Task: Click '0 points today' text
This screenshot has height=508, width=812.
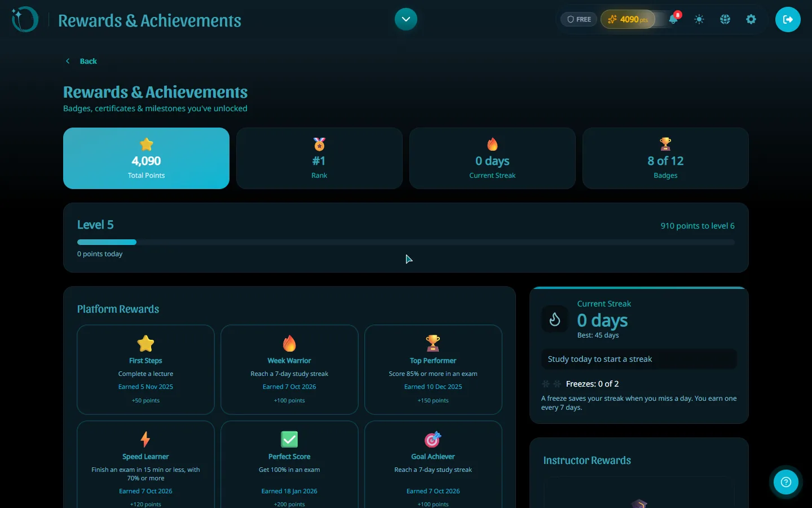Action: tap(100, 254)
